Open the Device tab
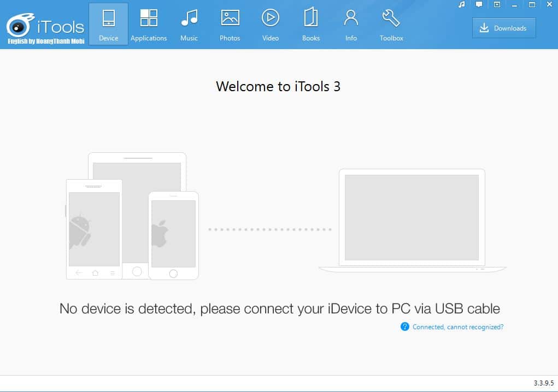Viewport: 558px width, 392px height. pyautogui.click(x=108, y=24)
